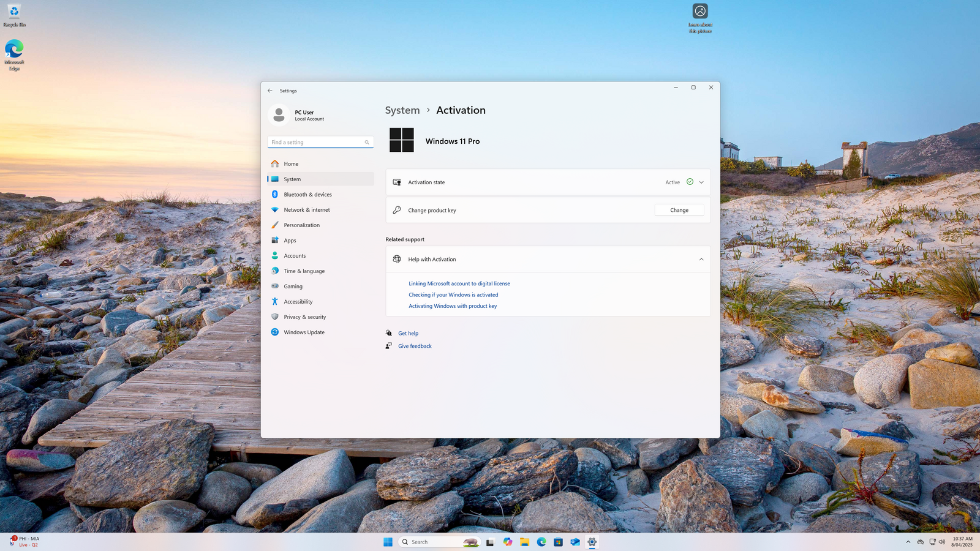Screen dimensions: 980x551
Task: Click the Give feedback link
Action: click(415, 346)
